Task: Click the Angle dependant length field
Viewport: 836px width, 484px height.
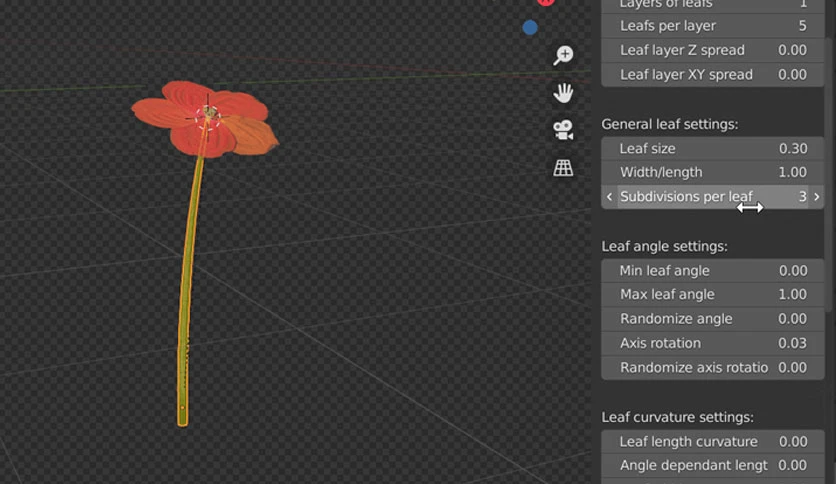Action: (x=713, y=466)
